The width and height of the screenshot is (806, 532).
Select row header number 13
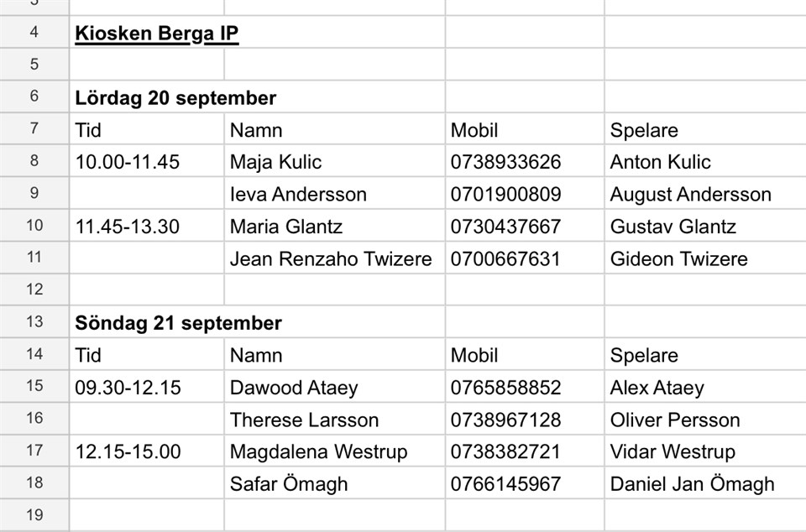34,321
